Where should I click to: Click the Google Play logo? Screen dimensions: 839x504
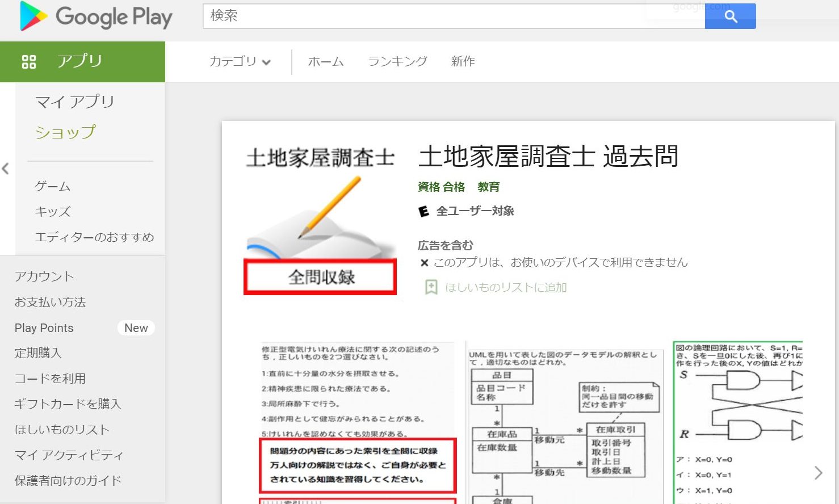tap(96, 16)
